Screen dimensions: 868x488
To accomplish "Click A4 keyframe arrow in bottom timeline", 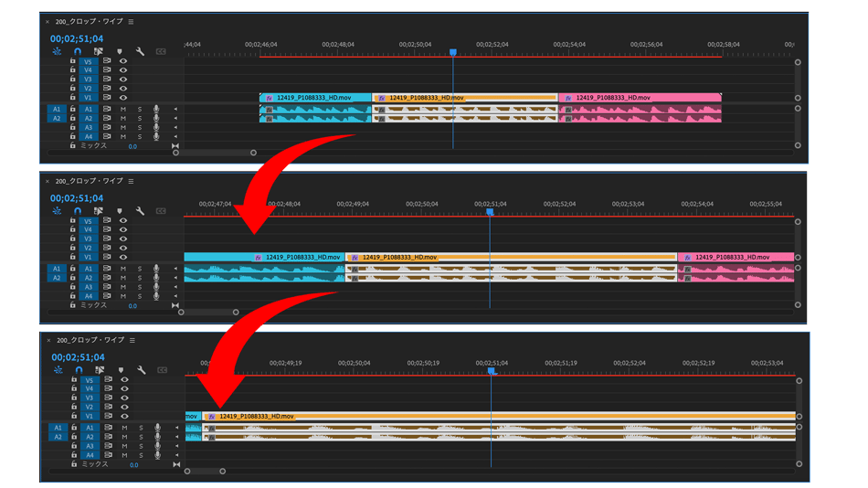I will [x=176, y=455].
